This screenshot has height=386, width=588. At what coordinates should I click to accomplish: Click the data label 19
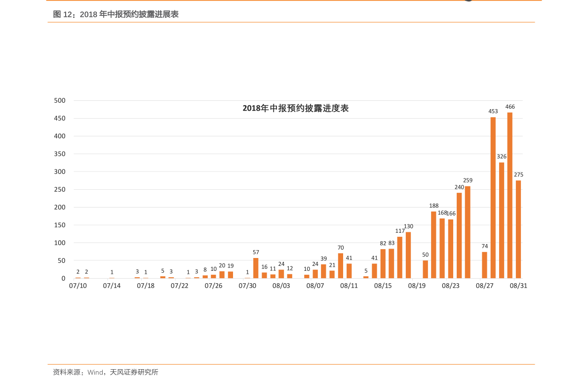pyautogui.click(x=231, y=266)
